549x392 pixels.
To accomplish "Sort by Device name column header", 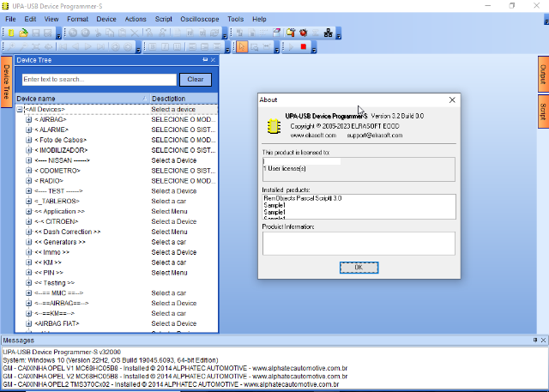I will (82, 99).
